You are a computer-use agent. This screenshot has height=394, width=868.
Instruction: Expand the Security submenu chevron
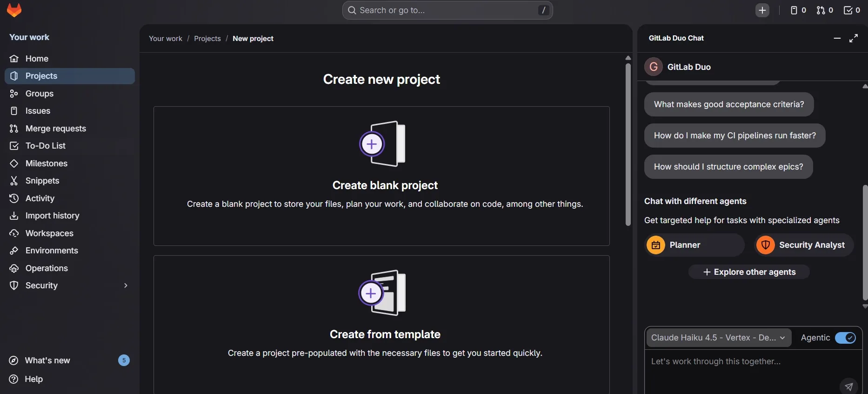126,285
